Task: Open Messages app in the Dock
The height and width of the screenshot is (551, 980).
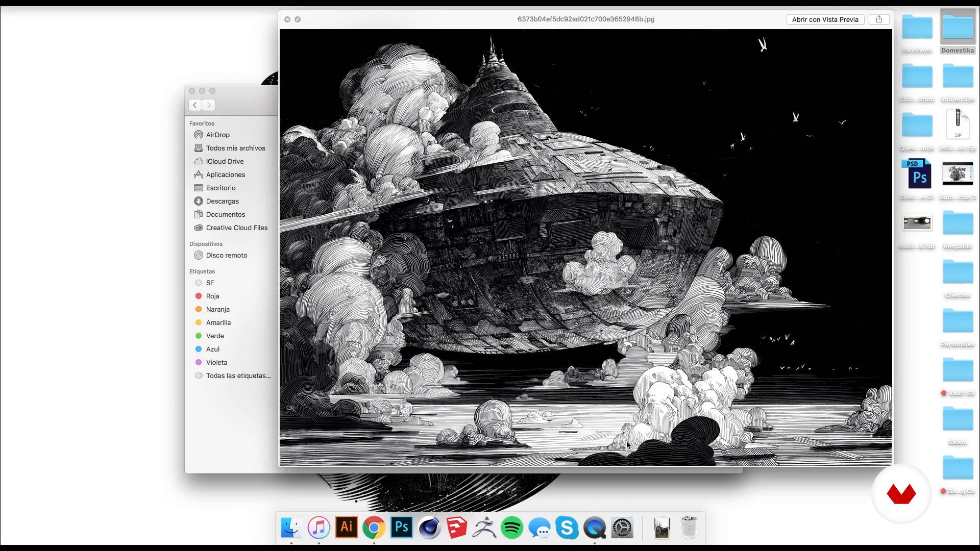Action: click(x=540, y=528)
